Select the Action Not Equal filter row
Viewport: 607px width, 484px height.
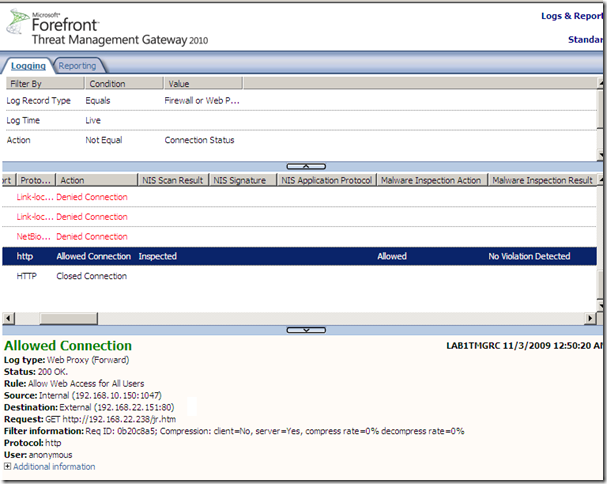click(x=300, y=140)
